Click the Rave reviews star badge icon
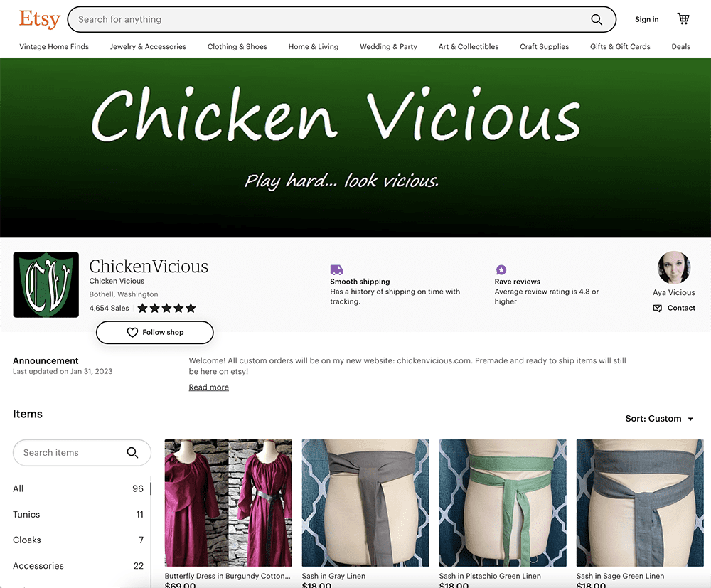The width and height of the screenshot is (711, 588). point(501,269)
